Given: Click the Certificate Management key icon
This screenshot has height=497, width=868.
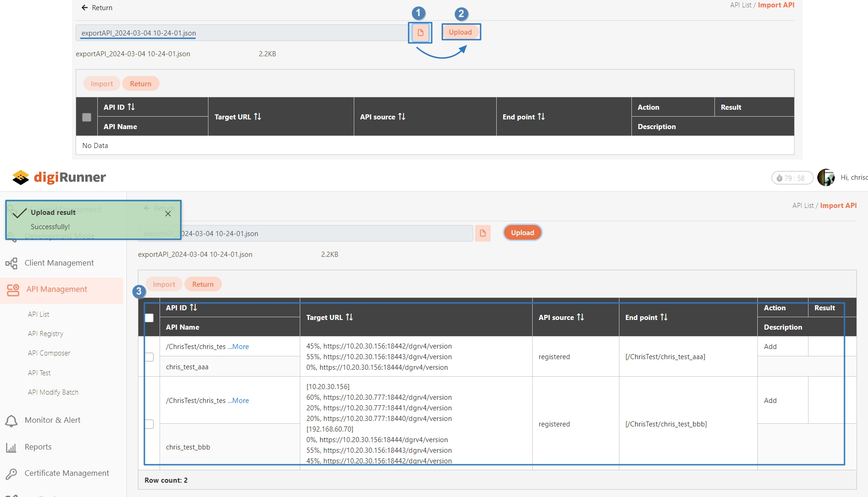Looking at the screenshot, I should pos(12,473).
